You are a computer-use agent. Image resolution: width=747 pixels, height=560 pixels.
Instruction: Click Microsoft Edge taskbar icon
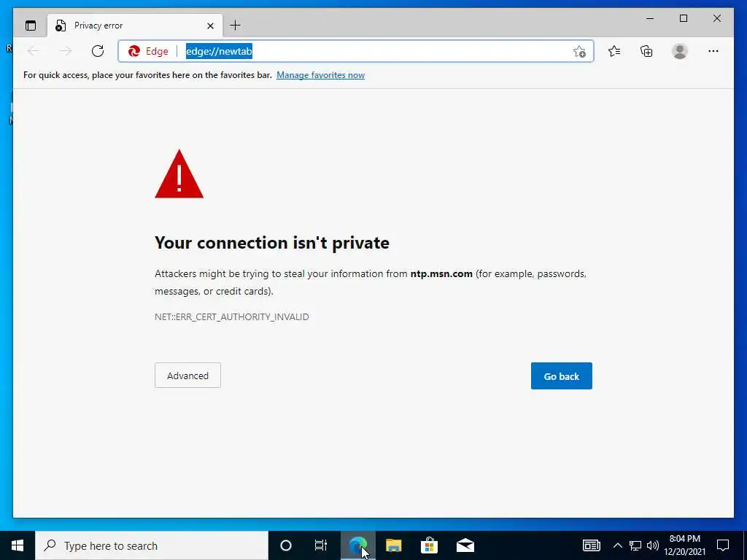[x=357, y=545]
